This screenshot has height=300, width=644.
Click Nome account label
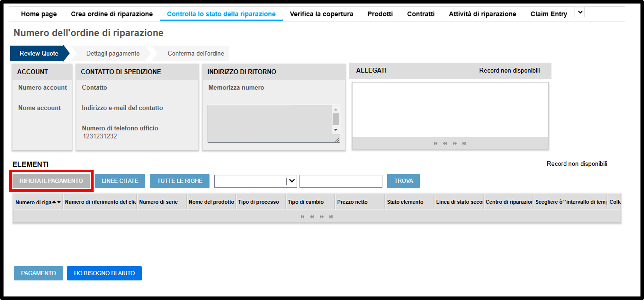click(39, 108)
